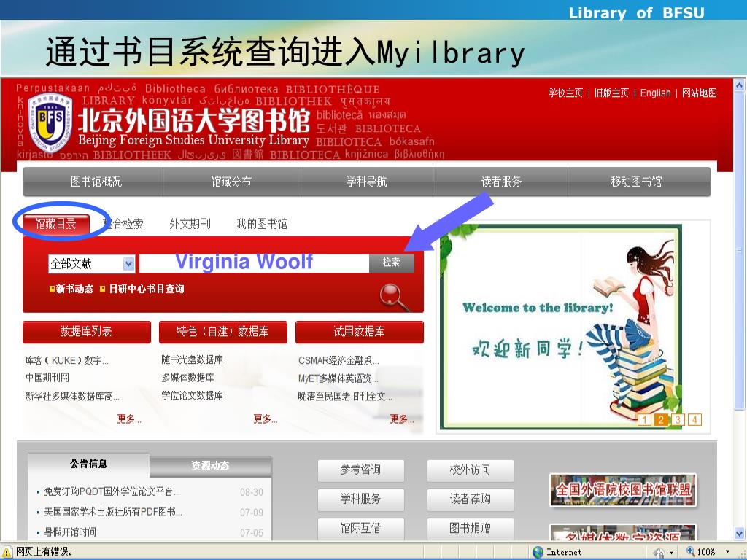Open the 网站地图 link
This screenshot has width=747, height=560.
click(699, 93)
